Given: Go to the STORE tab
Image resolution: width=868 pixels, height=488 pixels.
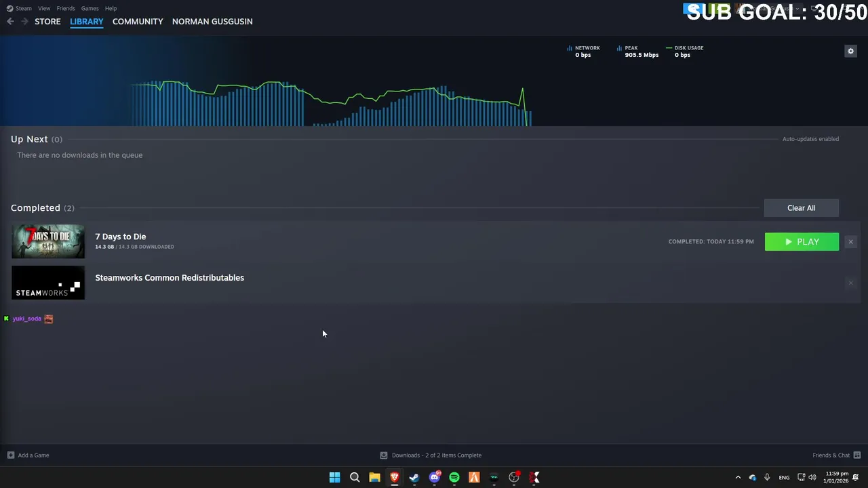Looking at the screenshot, I should click(x=47, y=22).
